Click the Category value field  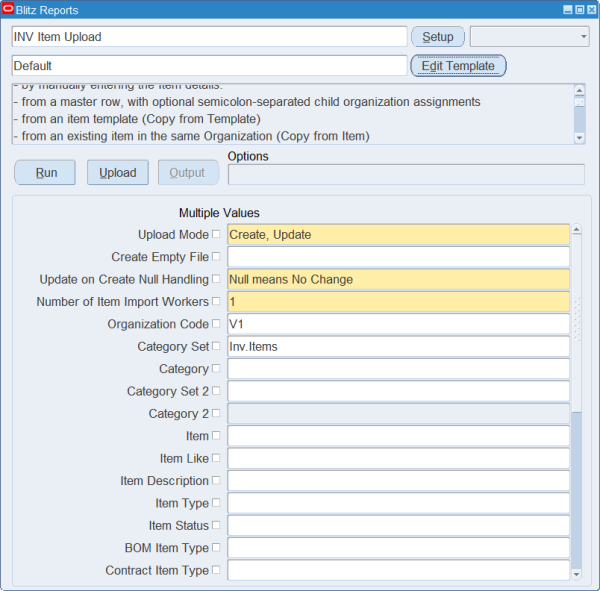coord(398,369)
